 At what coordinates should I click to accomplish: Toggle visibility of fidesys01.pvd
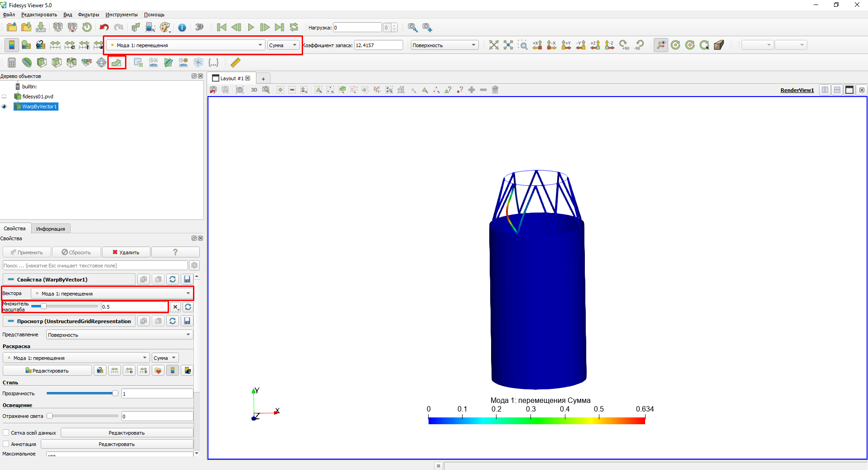pos(5,97)
